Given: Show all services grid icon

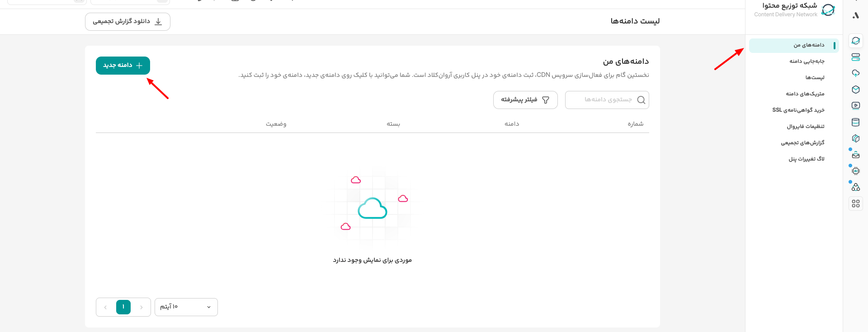Looking at the screenshot, I should tap(855, 204).
